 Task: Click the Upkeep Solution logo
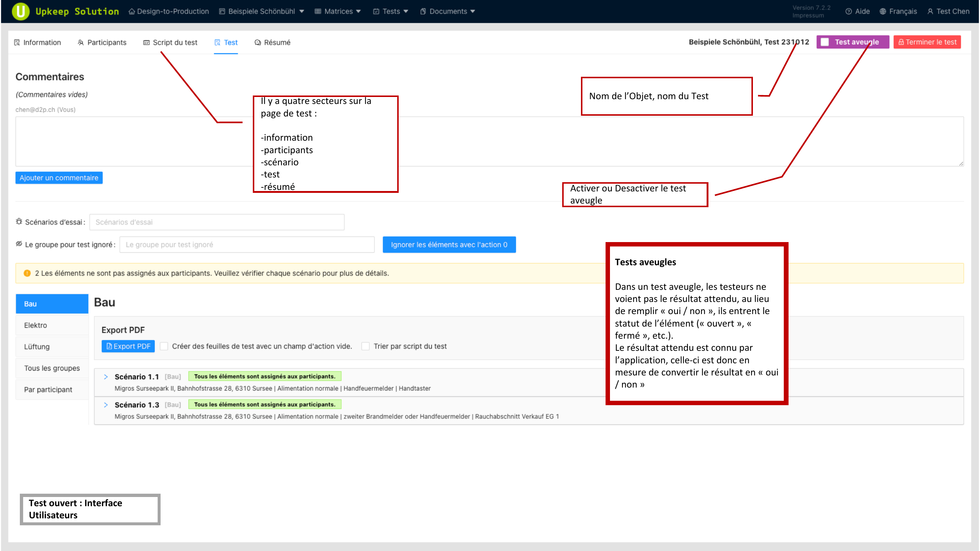[x=21, y=11]
